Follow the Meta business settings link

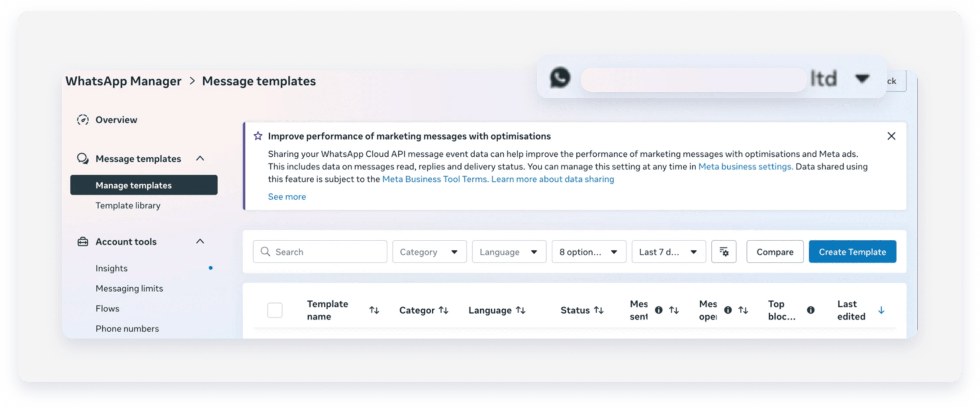[x=745, y=166]
